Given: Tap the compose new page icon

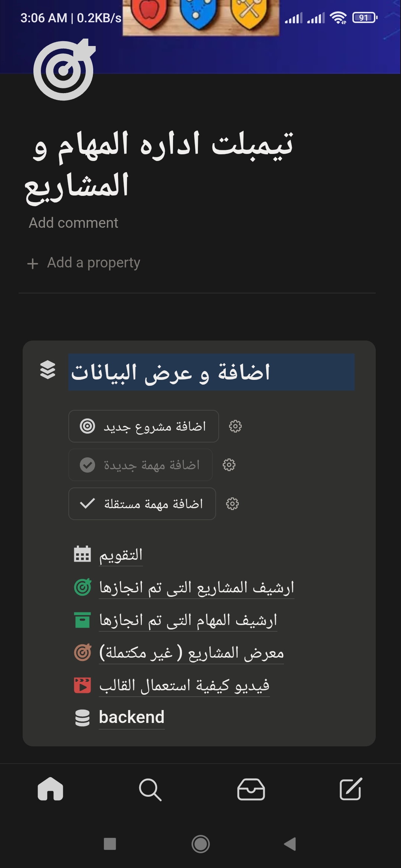Looking at the screenshot, I should click(x=351, y=789).
